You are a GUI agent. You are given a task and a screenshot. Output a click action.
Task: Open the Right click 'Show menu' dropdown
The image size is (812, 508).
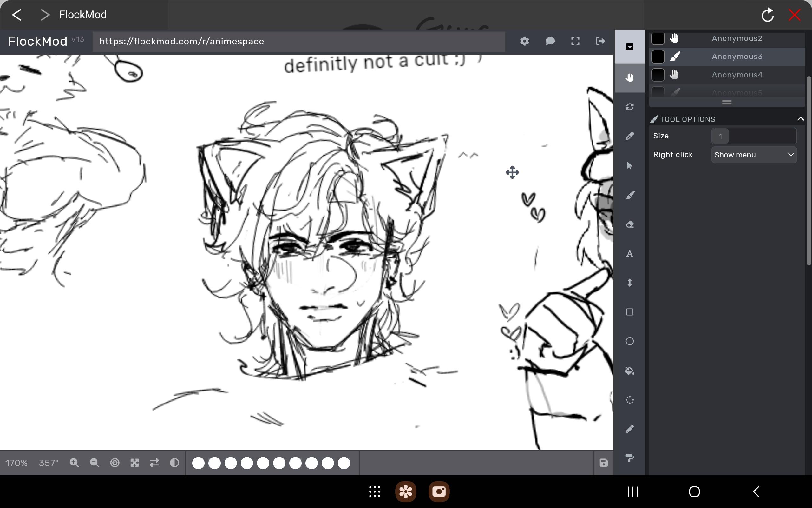pyautogui.click(x=754, y=155)
